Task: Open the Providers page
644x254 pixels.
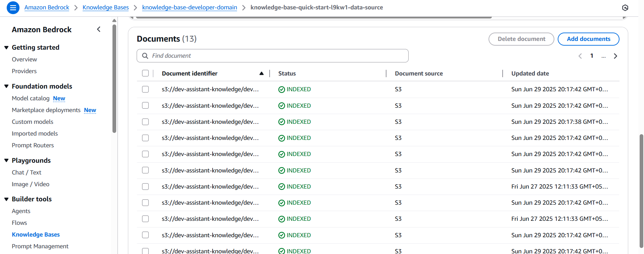Action: [24, 71]
